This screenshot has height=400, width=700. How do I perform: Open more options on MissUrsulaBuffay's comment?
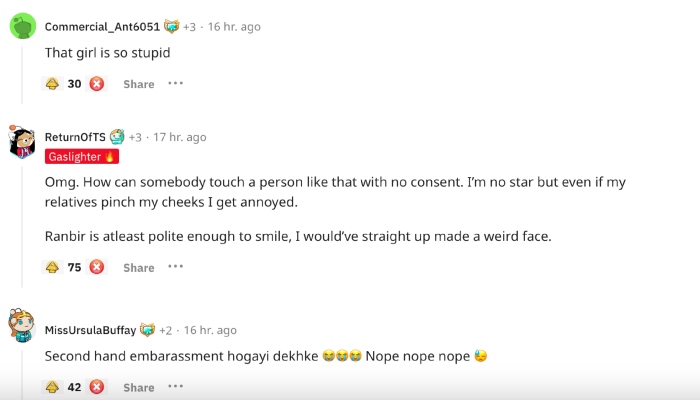coord(176,387)
